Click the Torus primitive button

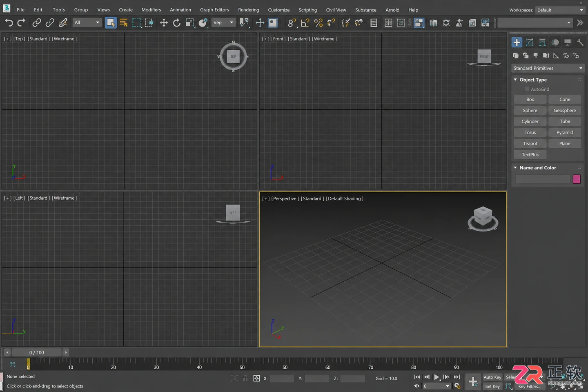530,132
